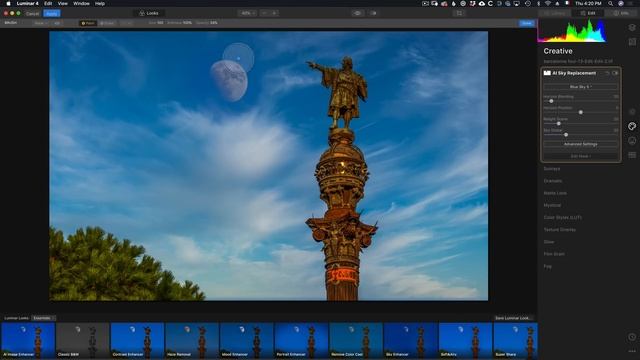Apply the Classic B&W look thumbnail
640x360 pixels.
click(82, 340)
